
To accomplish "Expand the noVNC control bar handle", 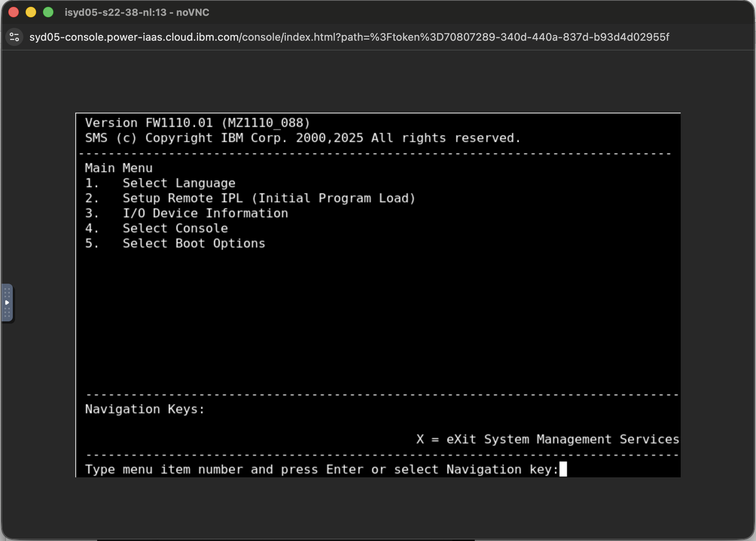I will pyautogui.click(x=7, y=303).
